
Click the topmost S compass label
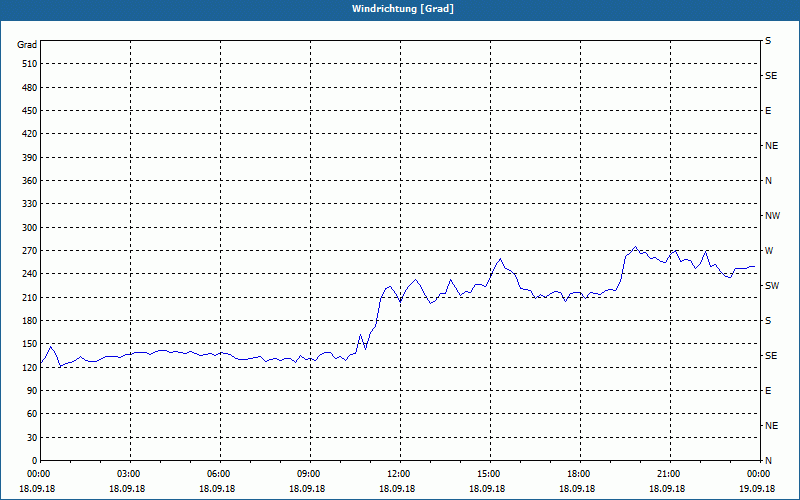tap(768, 41)
